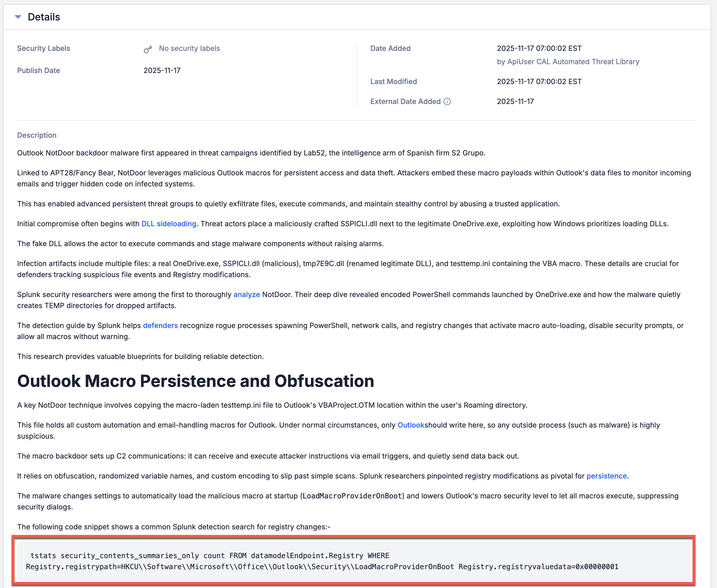
Task: Collapse the Details section chevron
Action: tap(18, 16)
